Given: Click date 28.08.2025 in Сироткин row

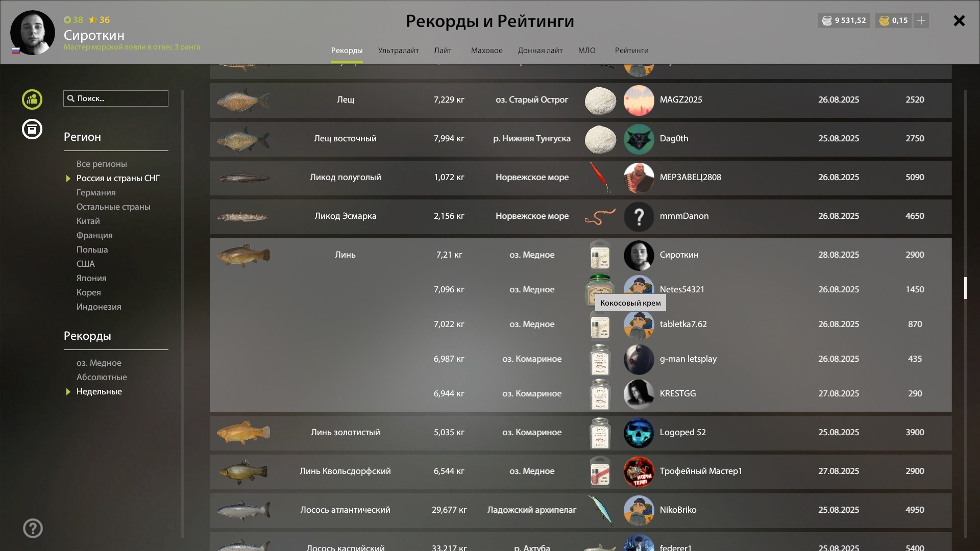Looking at the screenshot, I should tap(839, 255).
